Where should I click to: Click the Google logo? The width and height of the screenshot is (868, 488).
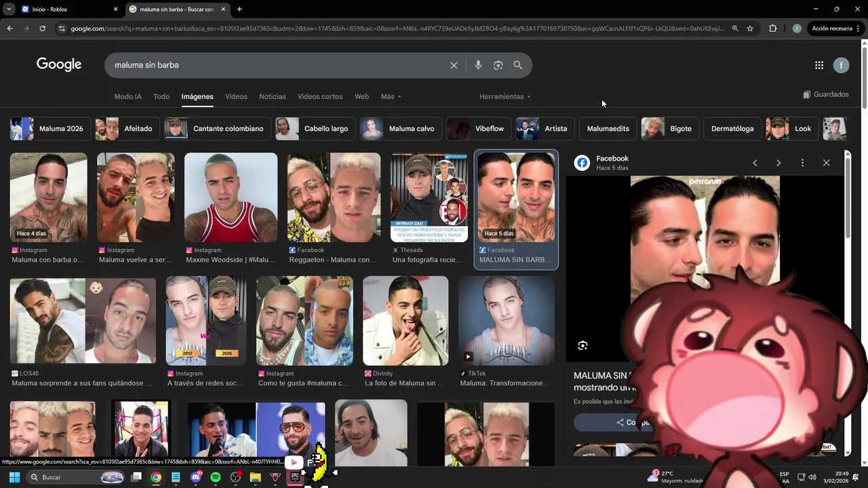(x=59, y=64)
